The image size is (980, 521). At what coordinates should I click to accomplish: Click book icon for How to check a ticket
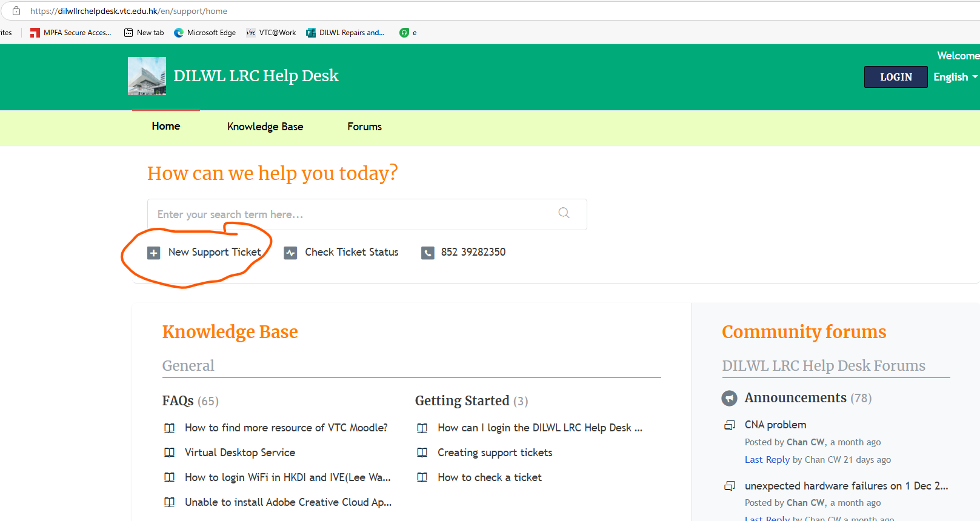422,477
